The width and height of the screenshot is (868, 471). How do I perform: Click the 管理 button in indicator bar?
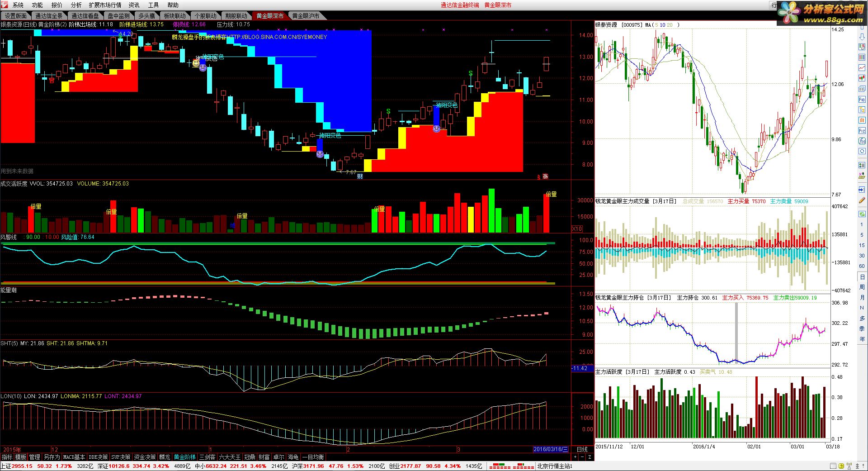pos(34,457)
